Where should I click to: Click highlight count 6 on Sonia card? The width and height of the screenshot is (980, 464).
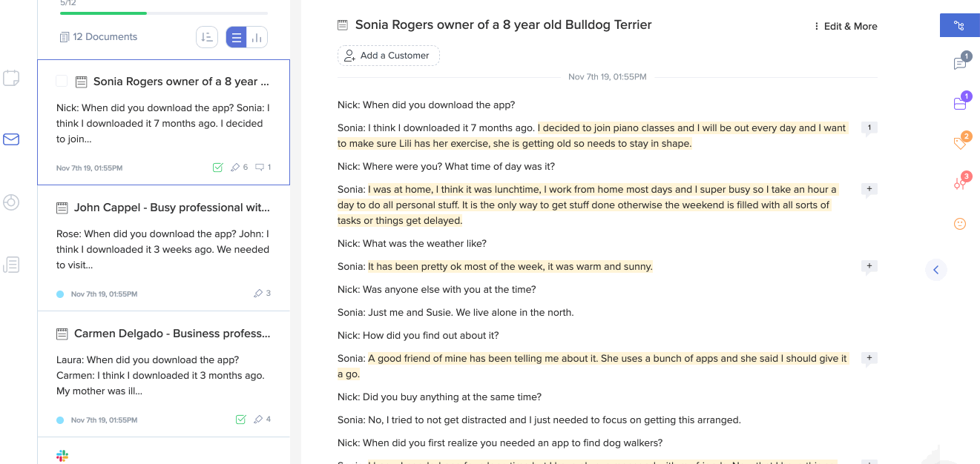[239, 168]
